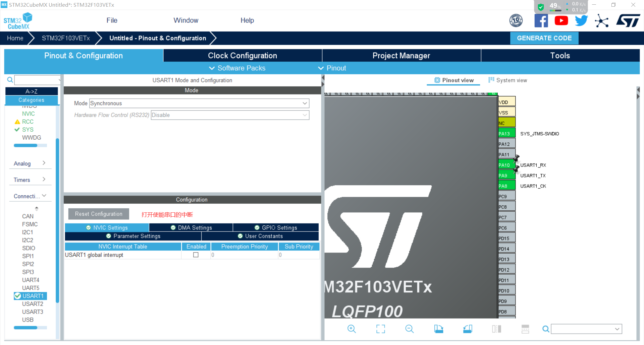Viewport: 644px width, 345px height.
Task: Select RCC in the System Core list
Action: tap(28, 122)
